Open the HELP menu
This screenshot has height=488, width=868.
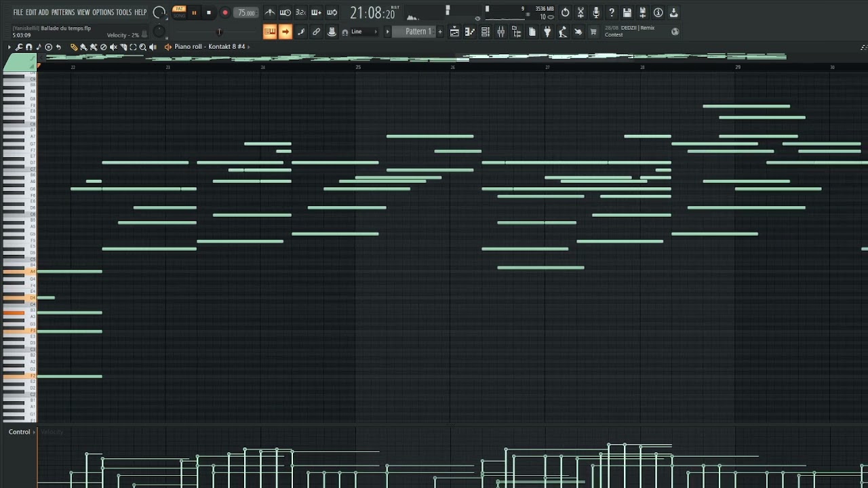[x=140, y=12]
